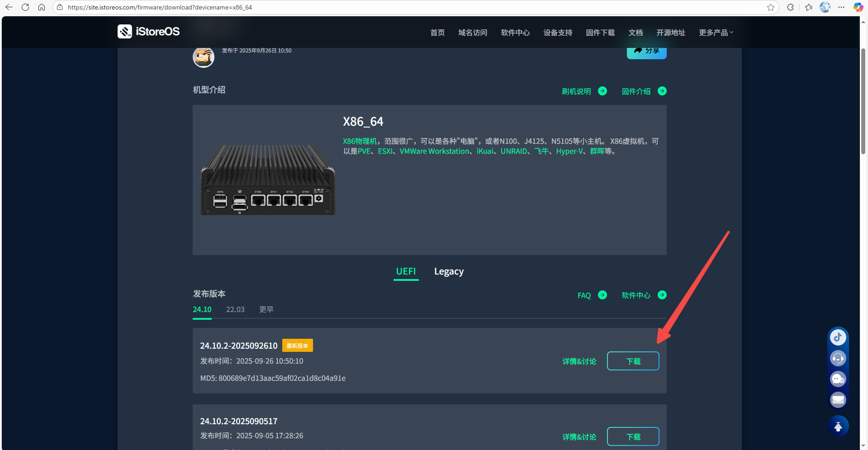The width and height of the screenshot is (868, 450).
Task: View site information lock icon
Action: coord(60,7)
